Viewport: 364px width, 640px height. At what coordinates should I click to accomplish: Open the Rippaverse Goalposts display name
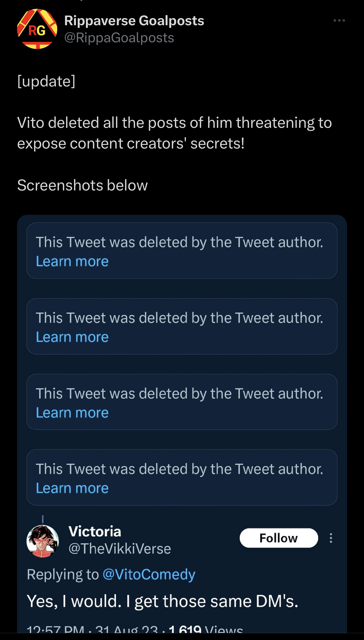click(x=134, y=21)
